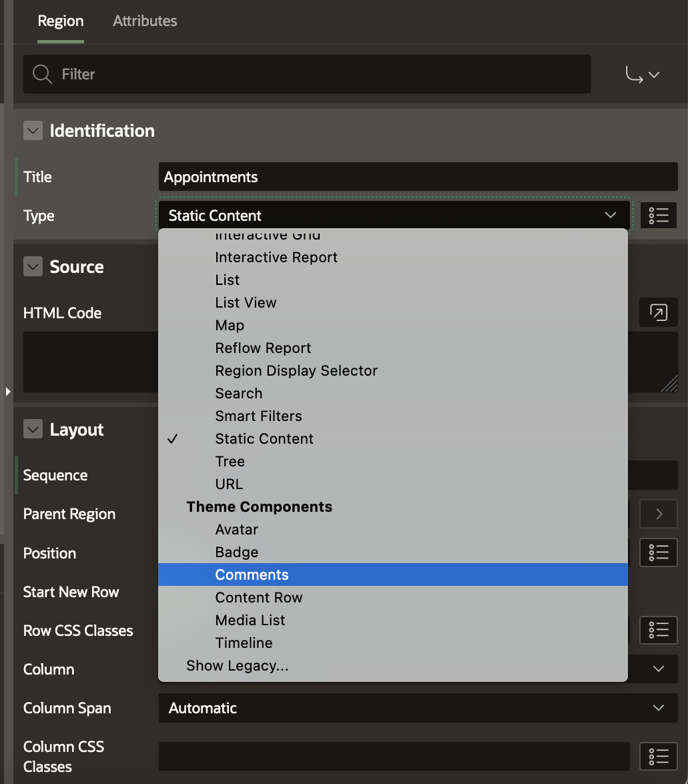Click the Show Legacy... option

(x=237, y=665)
